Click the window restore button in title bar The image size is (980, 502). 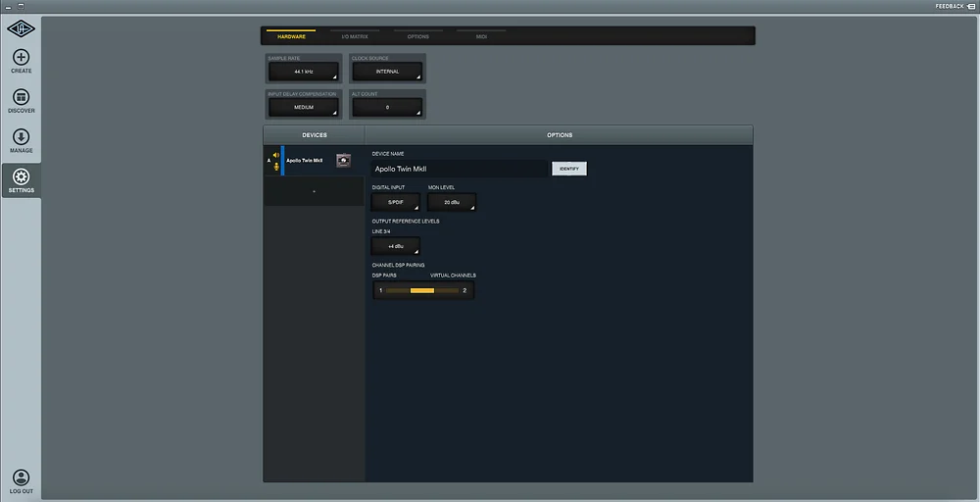(21, 6)
